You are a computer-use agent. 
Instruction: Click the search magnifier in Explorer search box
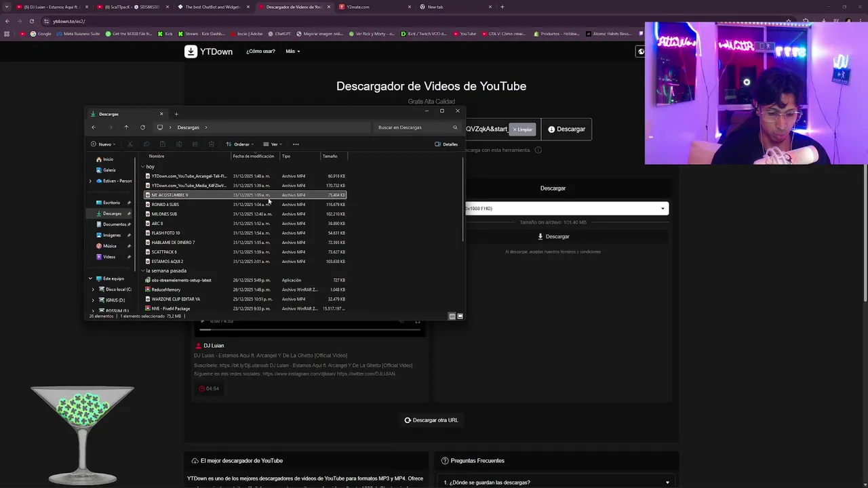(455, 127)
